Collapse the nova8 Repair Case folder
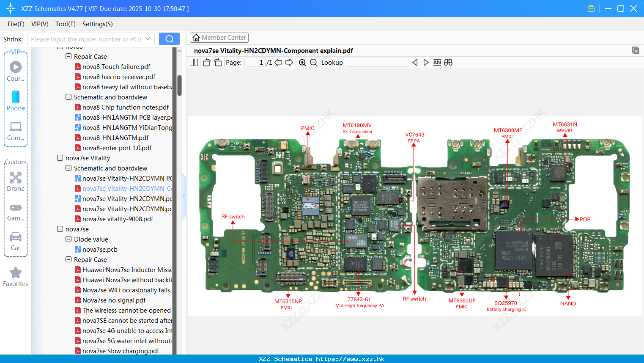This screenshot has height=363, width=644. (69, 56)
